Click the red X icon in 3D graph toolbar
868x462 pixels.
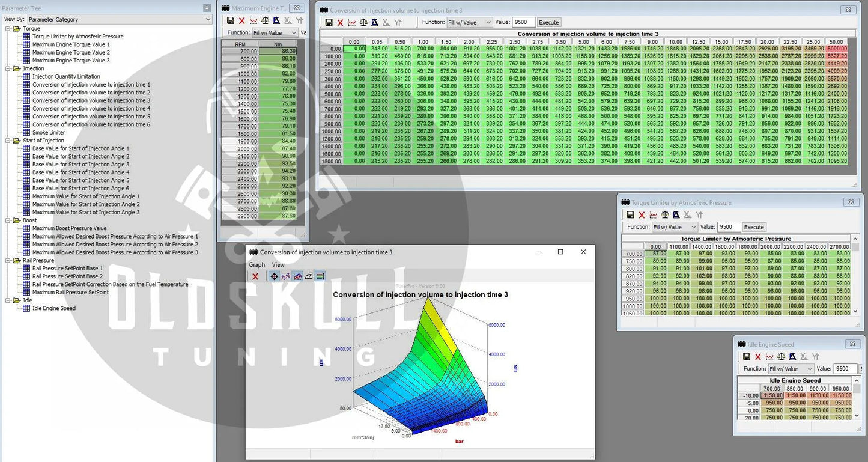tap(255, 276)
